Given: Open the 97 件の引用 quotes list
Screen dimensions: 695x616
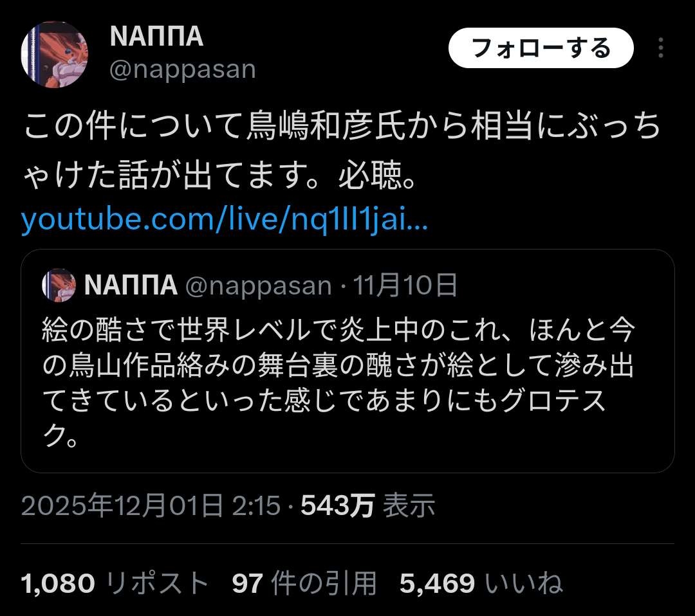Looking at the screenshot, I should tap(304, 583).
